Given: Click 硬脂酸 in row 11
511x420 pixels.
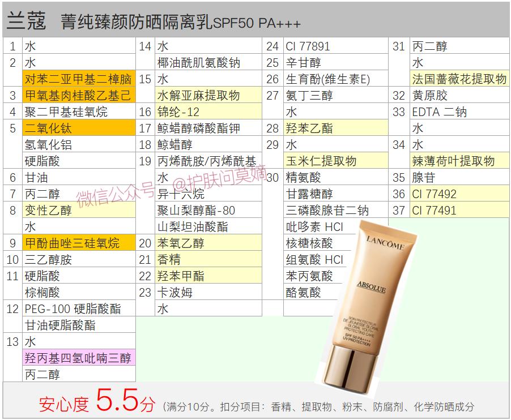Looking at the screenshot, I should click(x=79, y=276).
